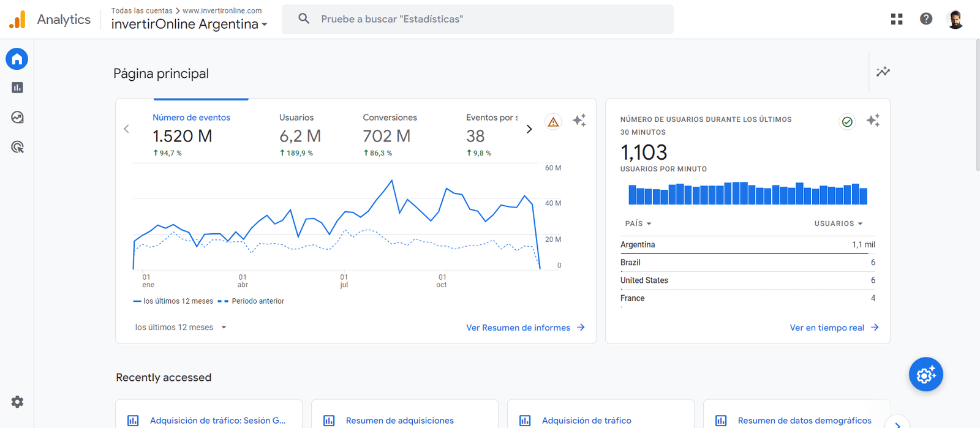The image size is (980, 428).
Task: Click the Recently accessed heading
Action: [164, 378]
